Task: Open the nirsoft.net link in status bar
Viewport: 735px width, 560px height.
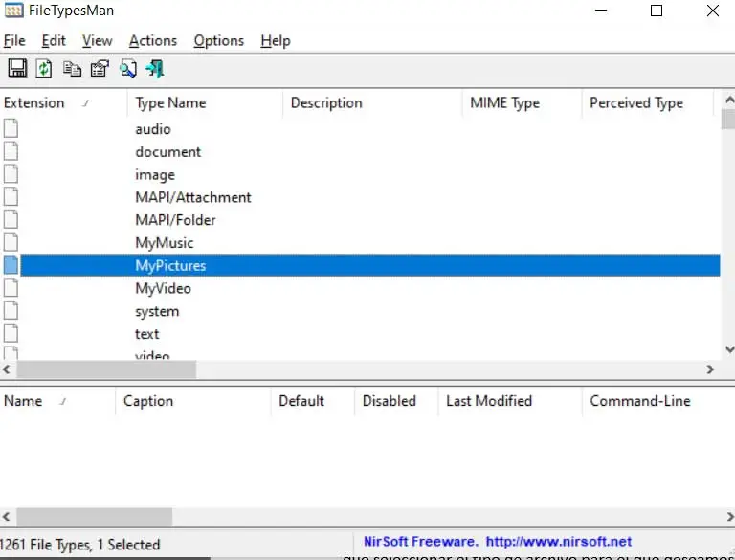Action: (x=558, y=542)
